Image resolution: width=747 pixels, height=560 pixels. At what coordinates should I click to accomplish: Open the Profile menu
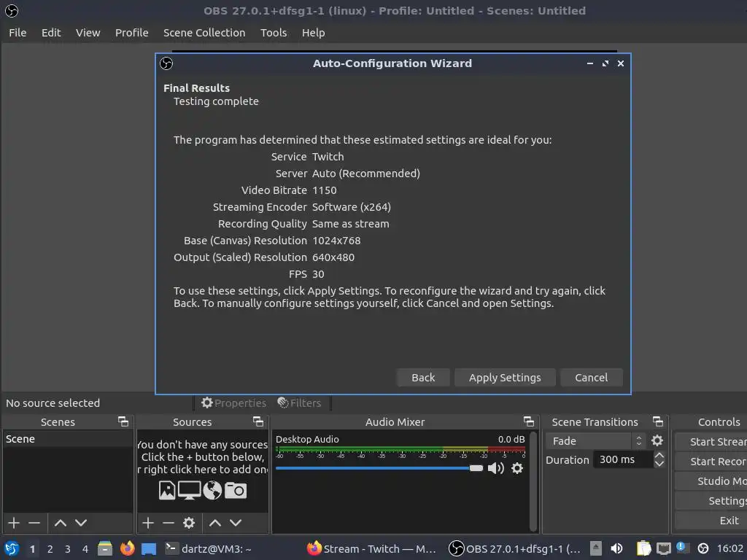pos(132,33)
